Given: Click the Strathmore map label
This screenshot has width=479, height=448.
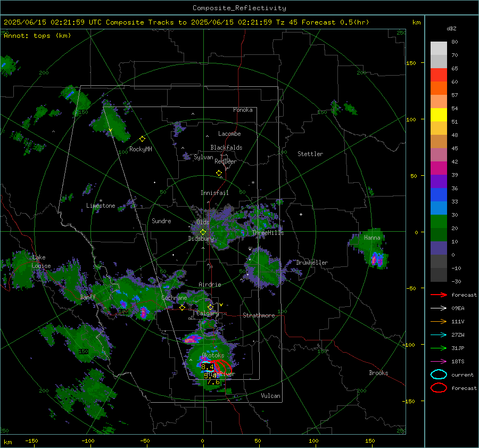Looking at the screenshot, I should (x=259, y=315).
